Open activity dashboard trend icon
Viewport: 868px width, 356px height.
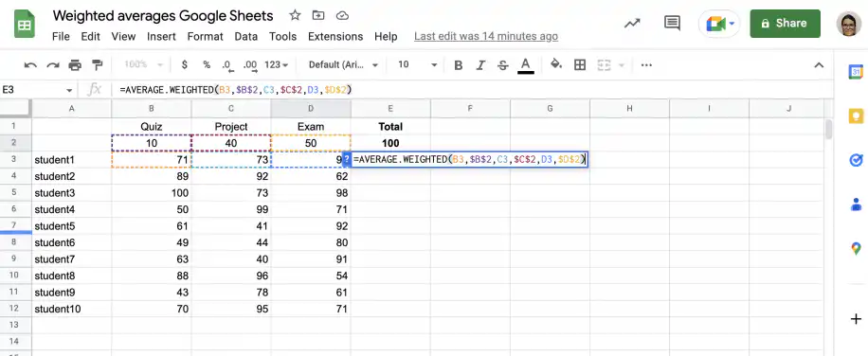[632, 24]
